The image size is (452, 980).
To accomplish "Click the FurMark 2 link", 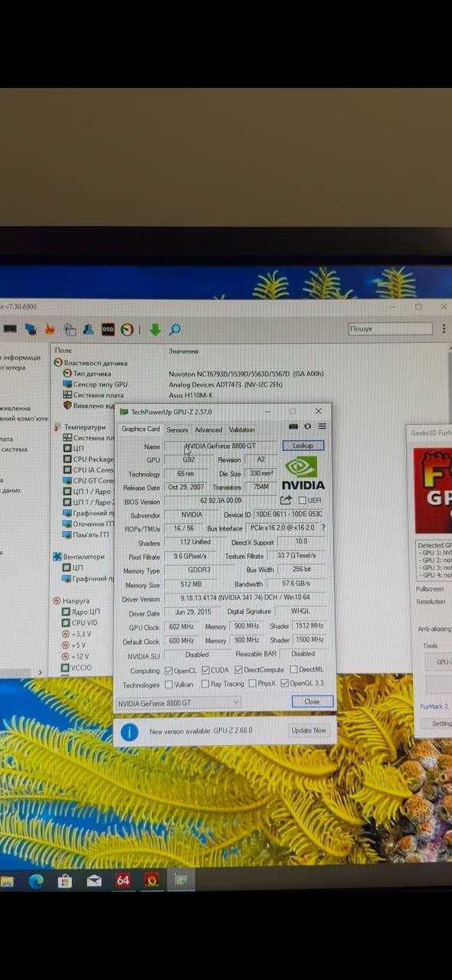I will [434, 707].
